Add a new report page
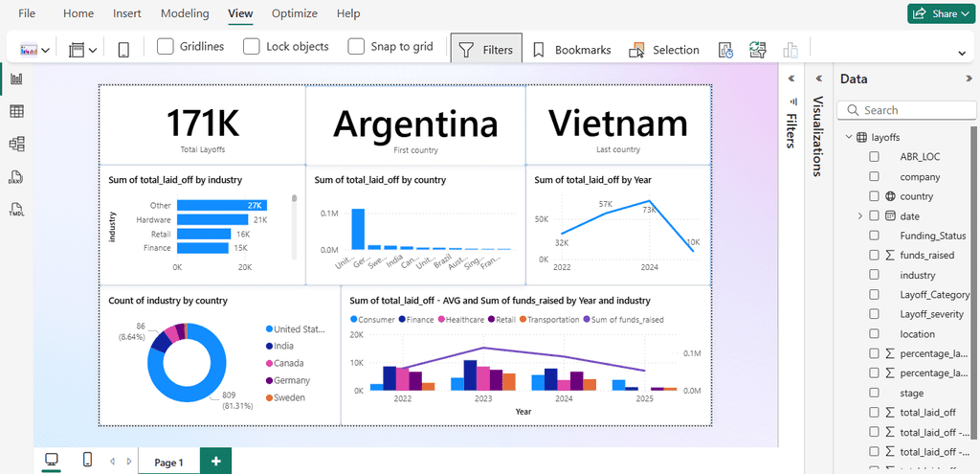 tap(215, 462)
